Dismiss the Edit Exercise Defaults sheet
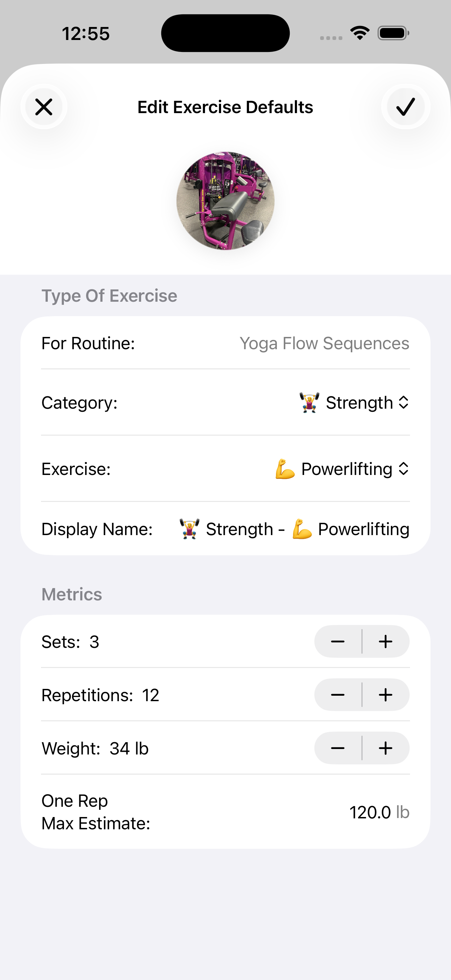The width and height of the screenshot is (451, 980). coord(44,107)
